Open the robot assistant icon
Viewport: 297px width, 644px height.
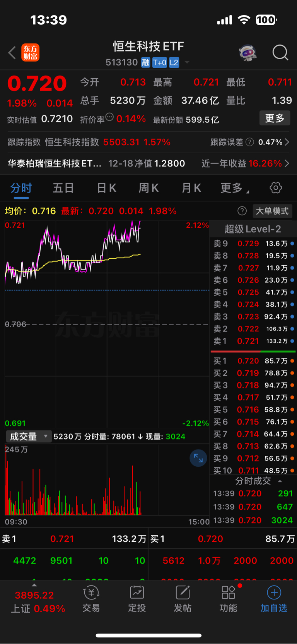pyautogui.click(x=248, y=53)
